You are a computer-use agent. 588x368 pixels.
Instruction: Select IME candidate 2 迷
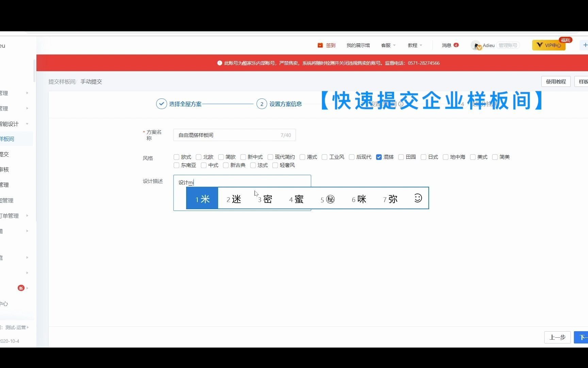[234, 199]
